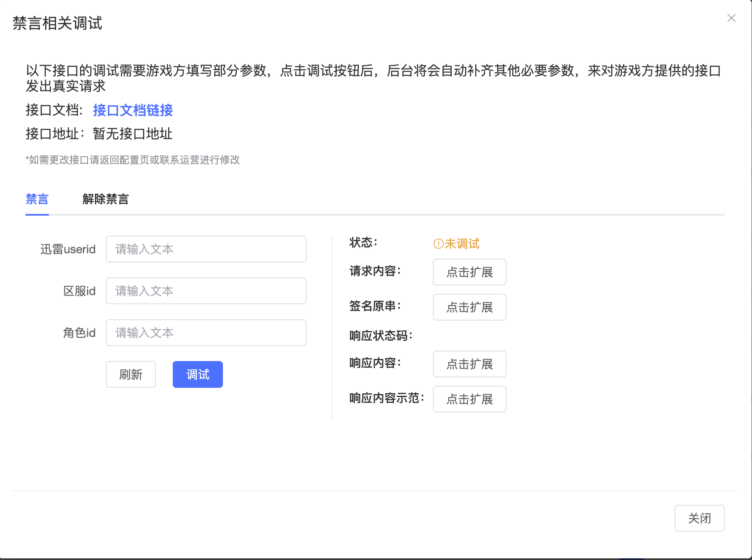Open the 接口文档链接 hyperlink
752x560 pixels.
[x=133, y=110]
